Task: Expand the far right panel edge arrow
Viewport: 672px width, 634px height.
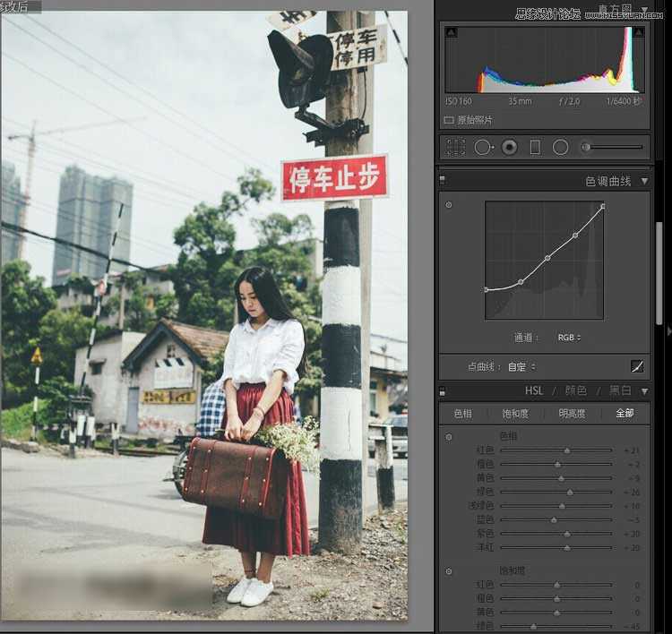Action: (669, 331)
